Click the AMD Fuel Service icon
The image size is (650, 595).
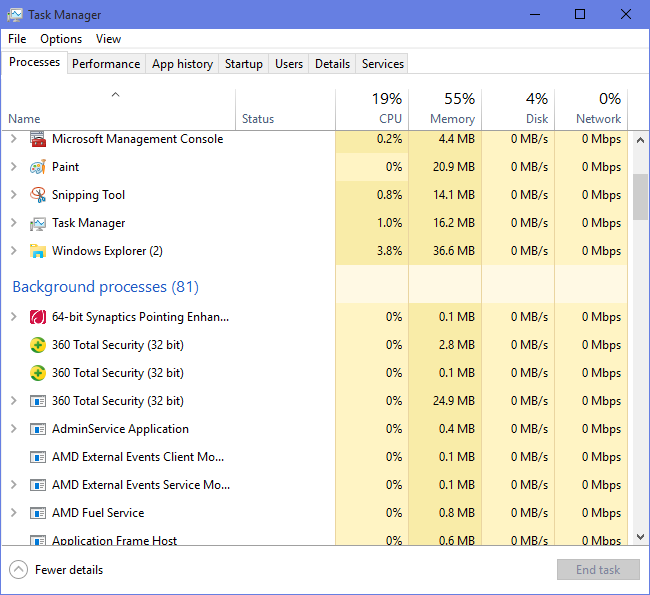(38, 513)
